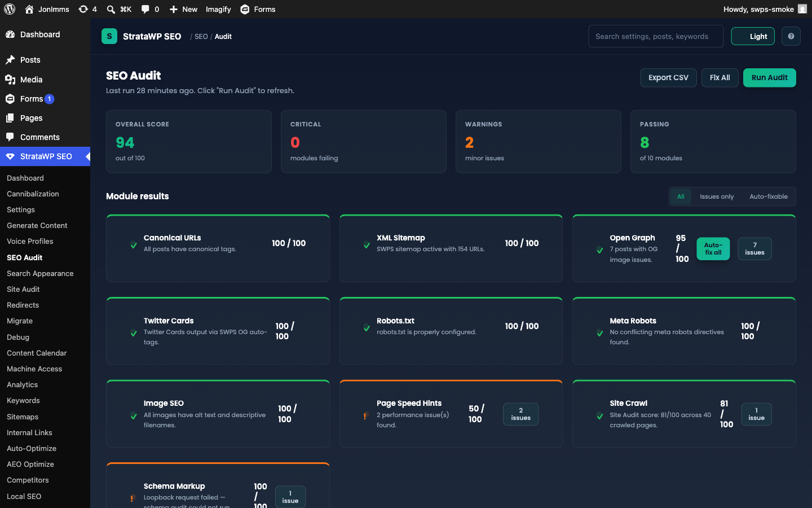
Task: Open the admin bar search icon
Action: click(111, 9)
